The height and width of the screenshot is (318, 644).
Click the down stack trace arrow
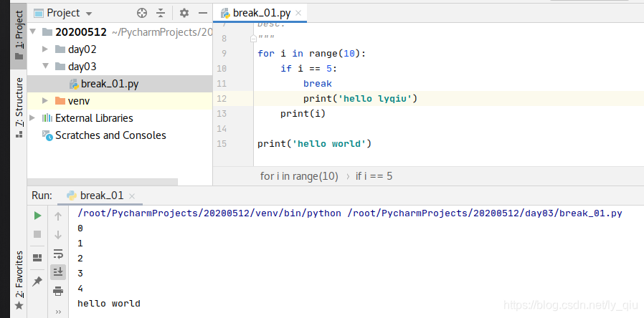tap(58, 235)
